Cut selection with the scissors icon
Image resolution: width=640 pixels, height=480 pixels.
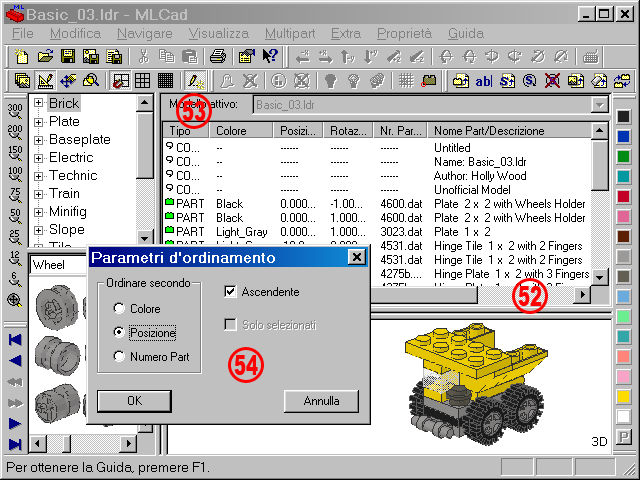point(143,56)
